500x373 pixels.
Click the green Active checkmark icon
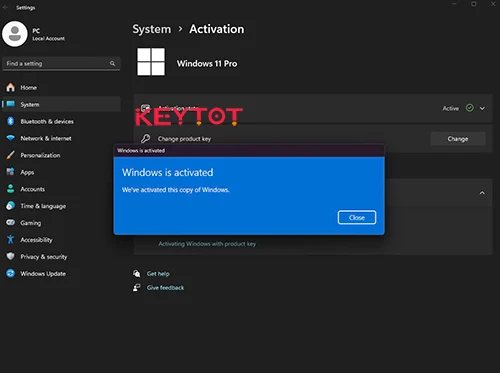point(470,108)
